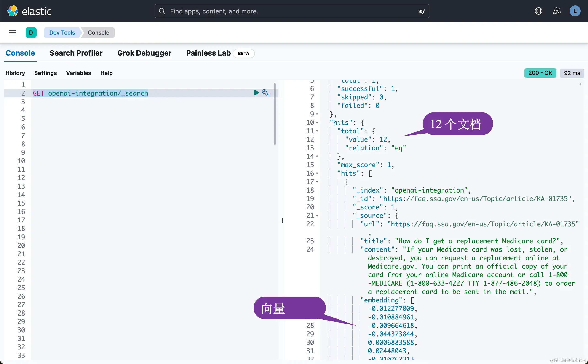The height and width of the screenshot is (364, 588).
Task: Click the 'url' value on line 22
Action: pyautogui.click(x=483, y=224)
